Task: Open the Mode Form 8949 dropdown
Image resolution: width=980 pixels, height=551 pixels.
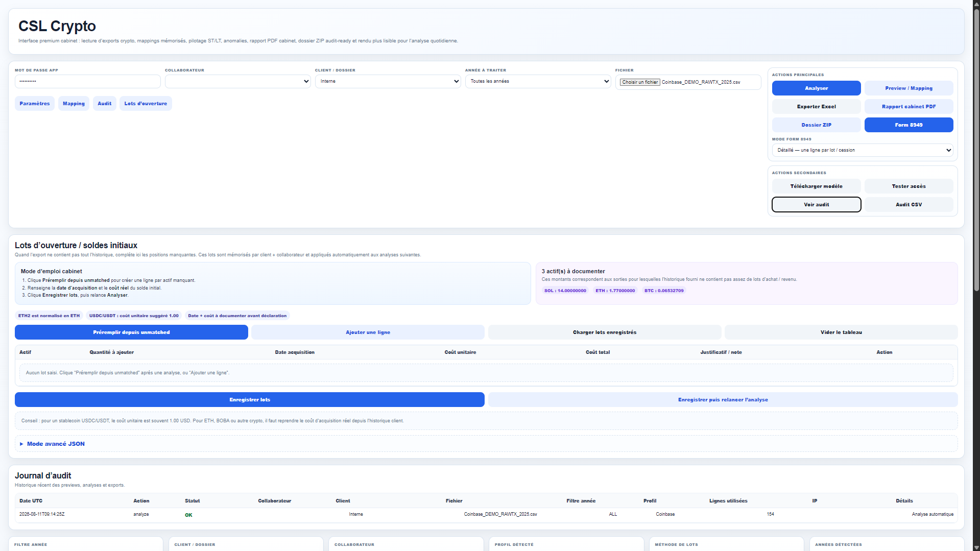Action: (863, 150)
